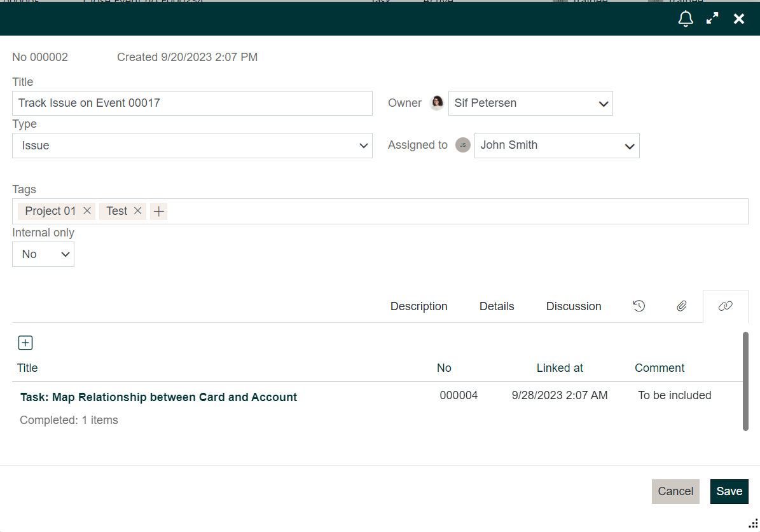Click Sif Petersen's owner avatar
Screen dimensions: 760x532
pos(437,103)
